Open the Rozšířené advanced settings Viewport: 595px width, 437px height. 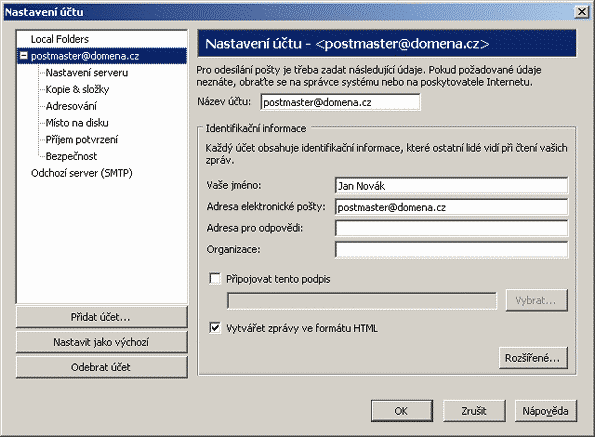(x=534, y=358)
